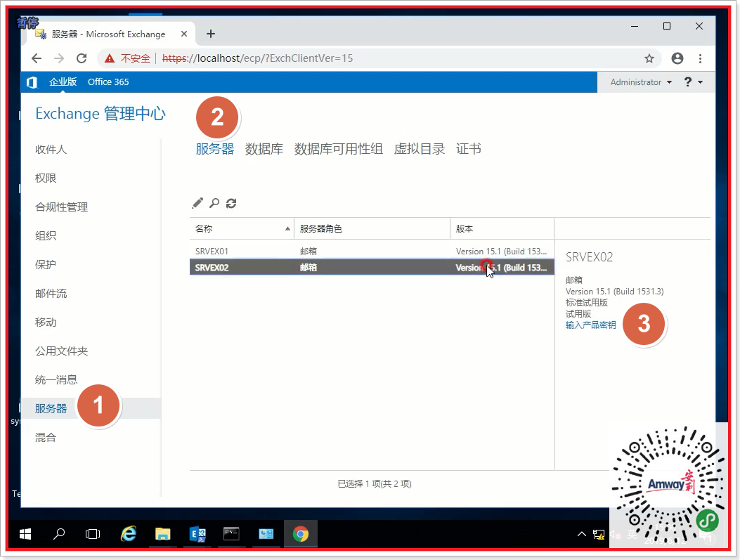
Task: Switch to the 数据库可用性组 tab
Action: (339, 149)
